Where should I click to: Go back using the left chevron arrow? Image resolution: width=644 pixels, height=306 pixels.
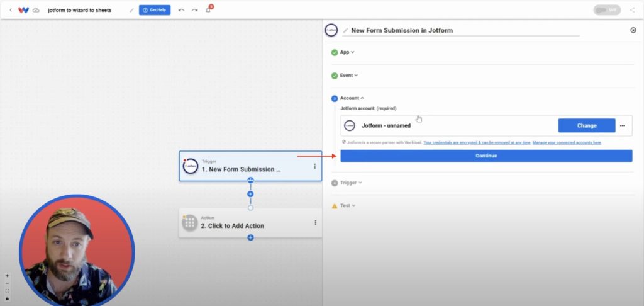pyautogui.click(x=11, y=10)
